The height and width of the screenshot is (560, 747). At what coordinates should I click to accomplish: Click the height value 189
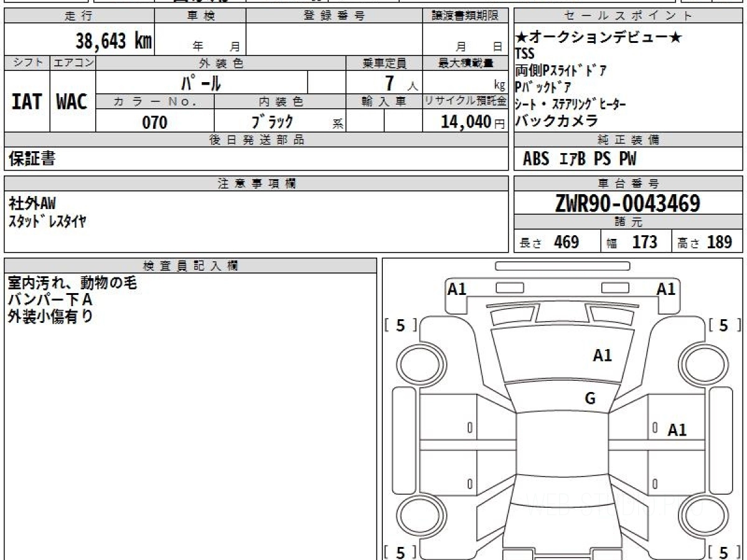720,242
